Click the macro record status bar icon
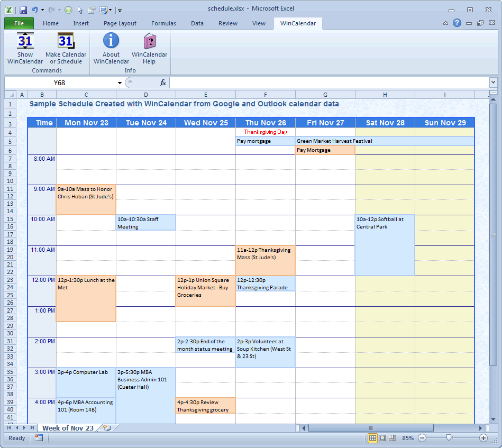Viewport: 502px width, 448px height. [39, 438]
